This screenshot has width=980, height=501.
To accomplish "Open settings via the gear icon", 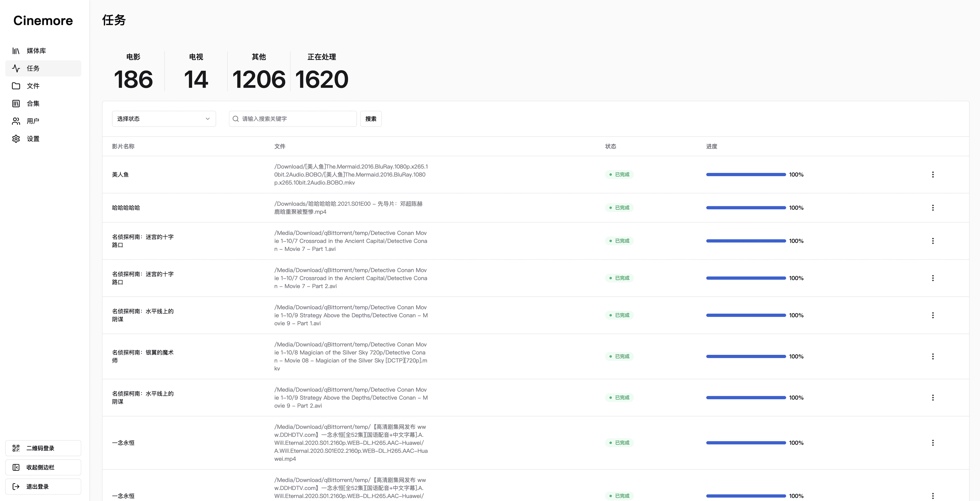I will 16,139.
